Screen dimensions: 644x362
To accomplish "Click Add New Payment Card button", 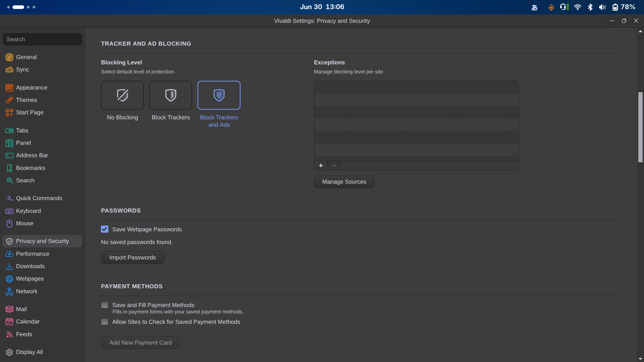I will pos(141,343).
